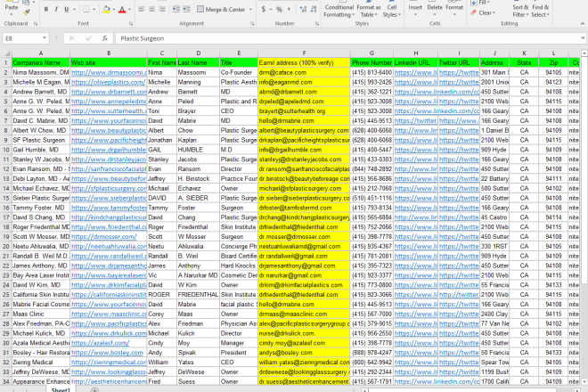Apply the Fill Color bucket
This screenshot has height=392, width=588.
tap(107, 10)
